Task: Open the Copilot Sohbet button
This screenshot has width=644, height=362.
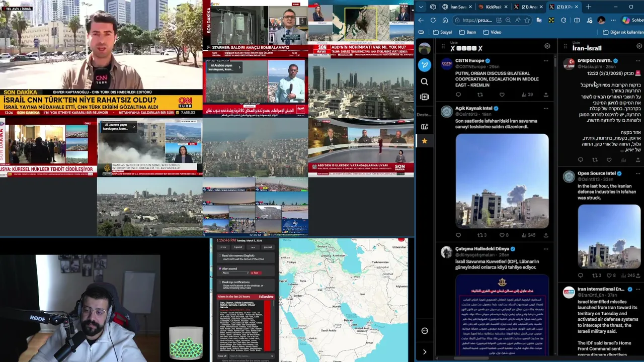Action: point(632,20)
